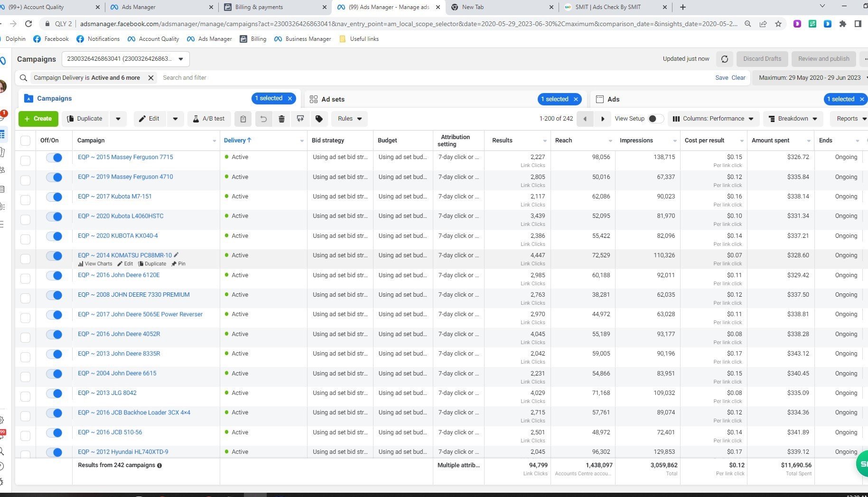This screenshot has height=497, width=868.
Task: Click the trash delete icon in toolbar
Action: (281, 119)
